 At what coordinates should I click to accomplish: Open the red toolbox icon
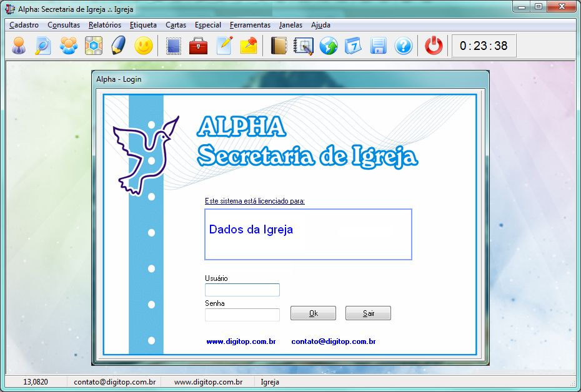pyautogui.click(x=198, y=46)
